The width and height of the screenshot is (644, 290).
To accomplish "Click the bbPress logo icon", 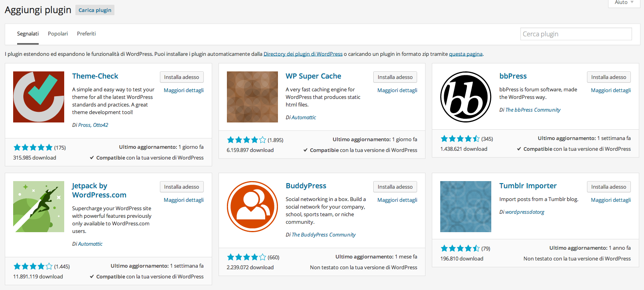I will [x=466, y=97].
